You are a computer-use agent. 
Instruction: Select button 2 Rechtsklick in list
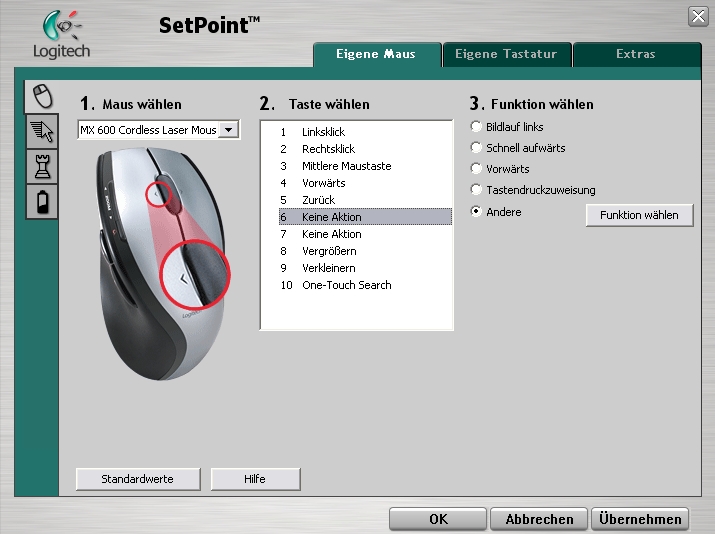[365, 149]
